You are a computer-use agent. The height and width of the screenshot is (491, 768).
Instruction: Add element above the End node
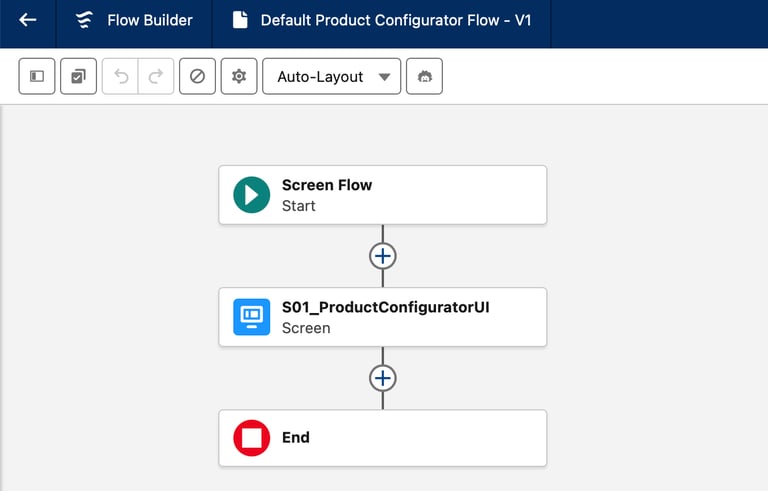(382, 378)
